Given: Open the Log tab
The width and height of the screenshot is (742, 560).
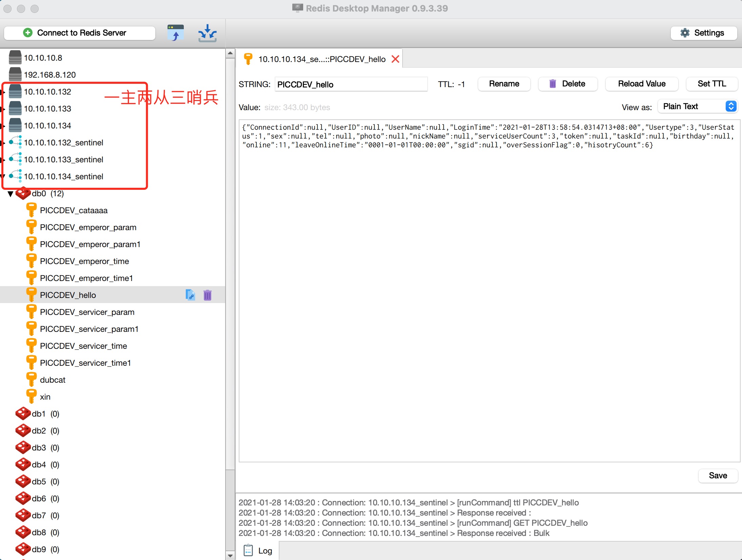Looking at the screenshot, I should pos(258,551).
